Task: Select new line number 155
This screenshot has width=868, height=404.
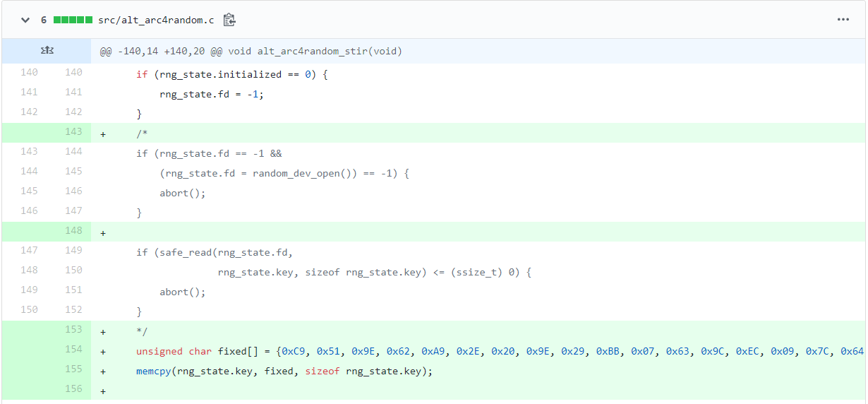Action: coord(73,369)
